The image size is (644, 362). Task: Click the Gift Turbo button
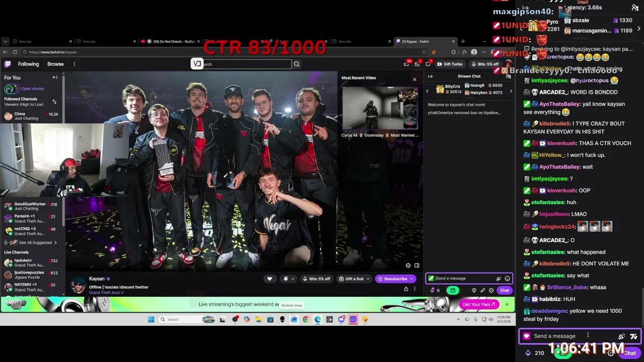450,64
